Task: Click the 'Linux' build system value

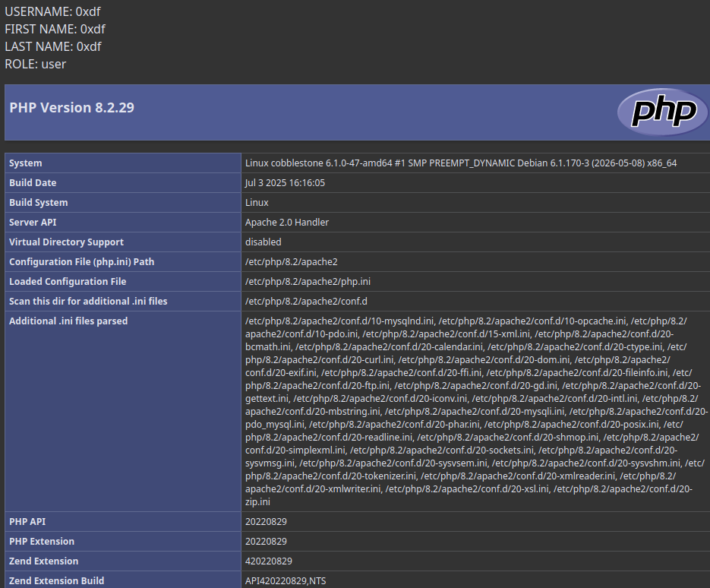Action: tap(257, 203)
